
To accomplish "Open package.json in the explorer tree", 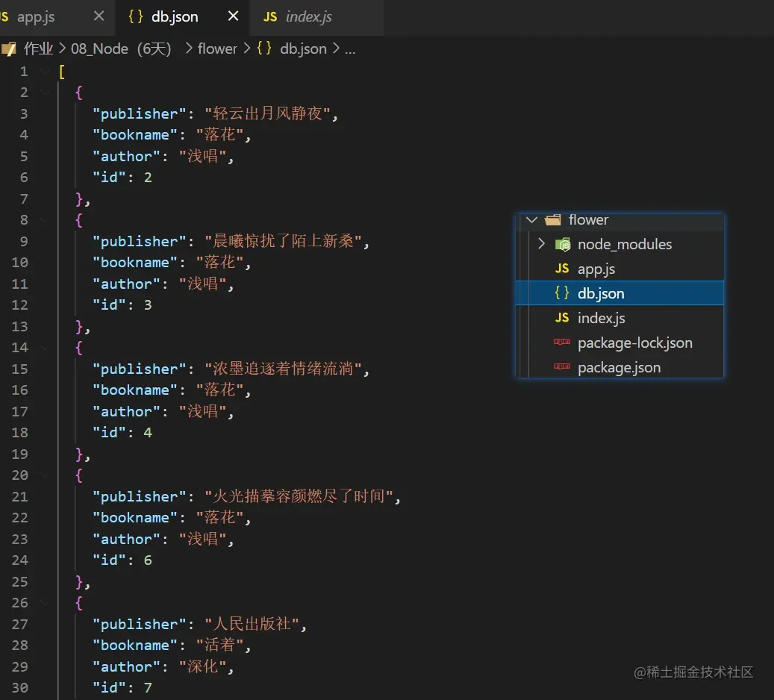I will [x=619, y=367].
